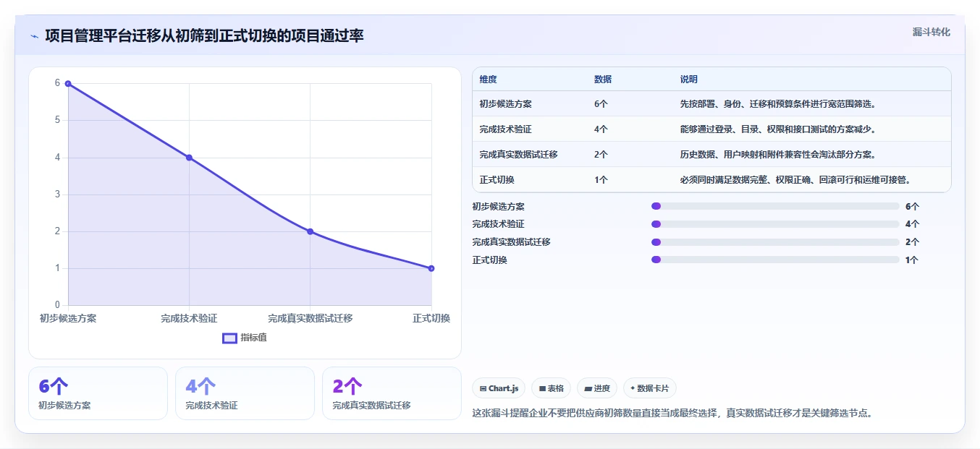Click description starting 先按部署、身份
The image size is (980, 449).
coord(778,104)
